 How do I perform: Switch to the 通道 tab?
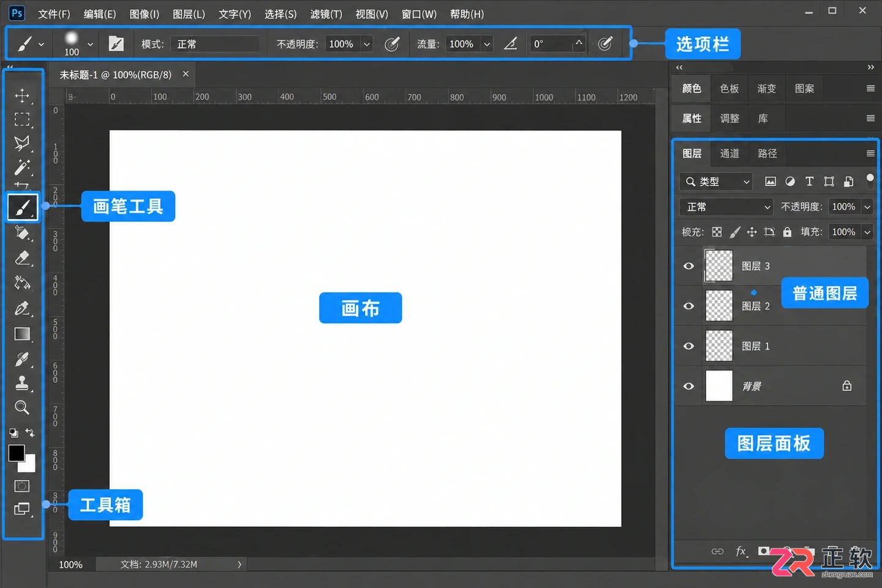pos(729,153)
